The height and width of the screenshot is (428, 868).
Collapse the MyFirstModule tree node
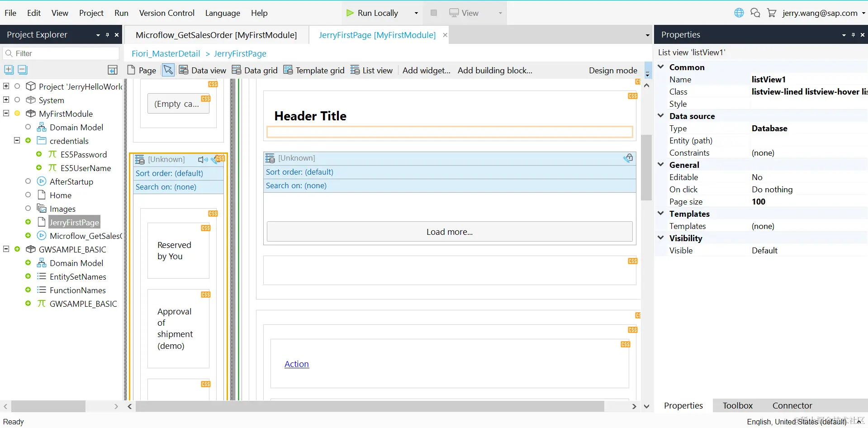(x=6, y=113)
